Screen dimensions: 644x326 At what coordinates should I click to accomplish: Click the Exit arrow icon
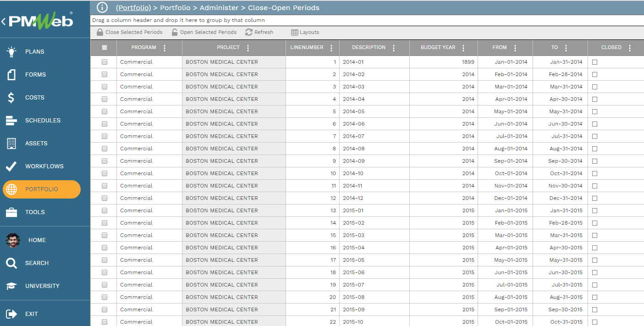(11, 314)
